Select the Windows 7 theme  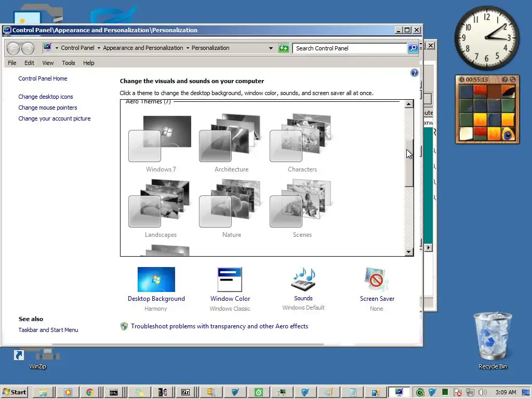click(x=160, y=143)
